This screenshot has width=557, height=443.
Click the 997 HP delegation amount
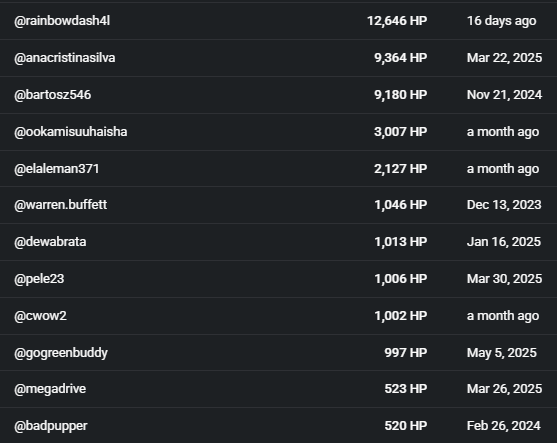point(406,353)
